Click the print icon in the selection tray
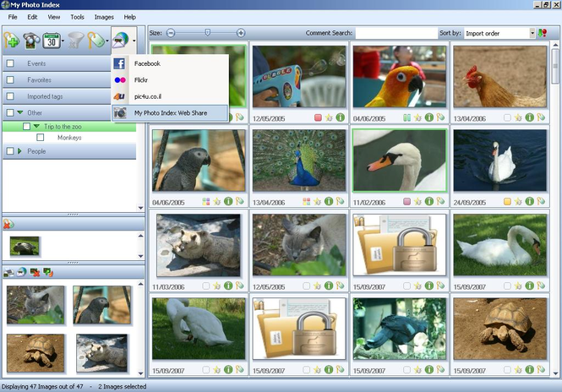Viewport: 562px width, 392px height. pyautogui.click(x=10, y=272)
